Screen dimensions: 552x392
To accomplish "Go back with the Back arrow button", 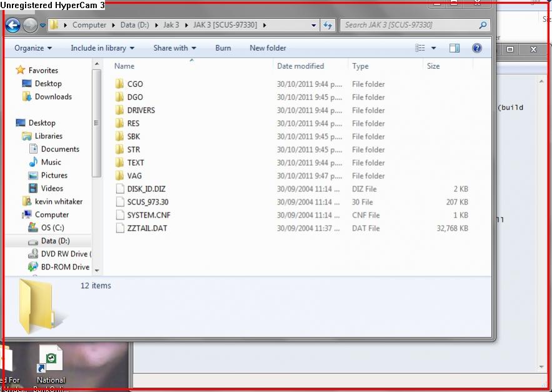I will (13, 26).
